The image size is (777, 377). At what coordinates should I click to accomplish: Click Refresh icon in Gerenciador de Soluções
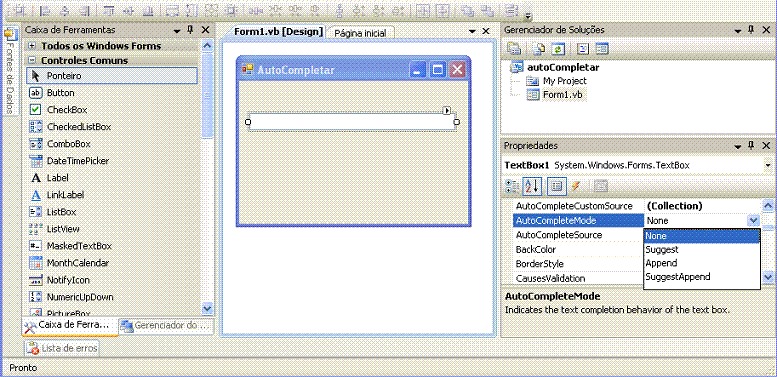pyautogui.click(x=558, y=49)
